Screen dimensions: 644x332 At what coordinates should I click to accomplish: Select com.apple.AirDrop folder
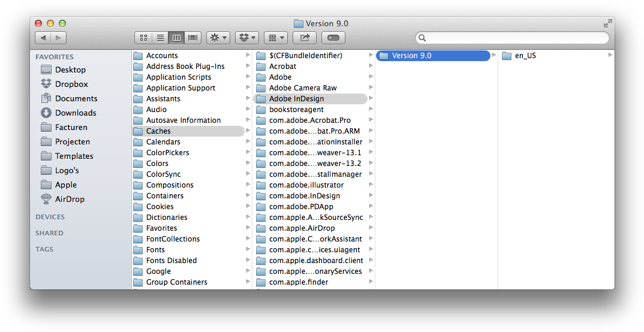click(x=314, y=228)
